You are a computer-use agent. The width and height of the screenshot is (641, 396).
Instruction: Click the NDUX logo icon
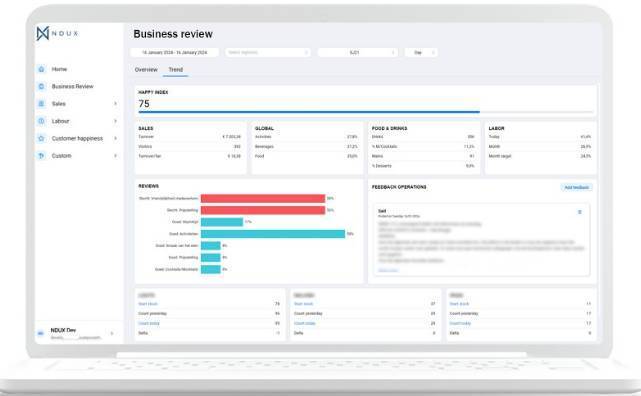(43, 34)
